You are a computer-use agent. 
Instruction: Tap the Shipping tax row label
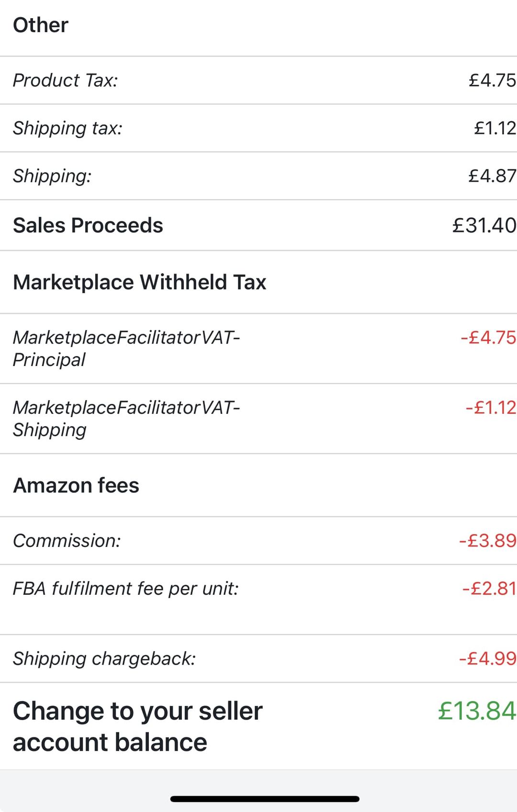(67, 128)
